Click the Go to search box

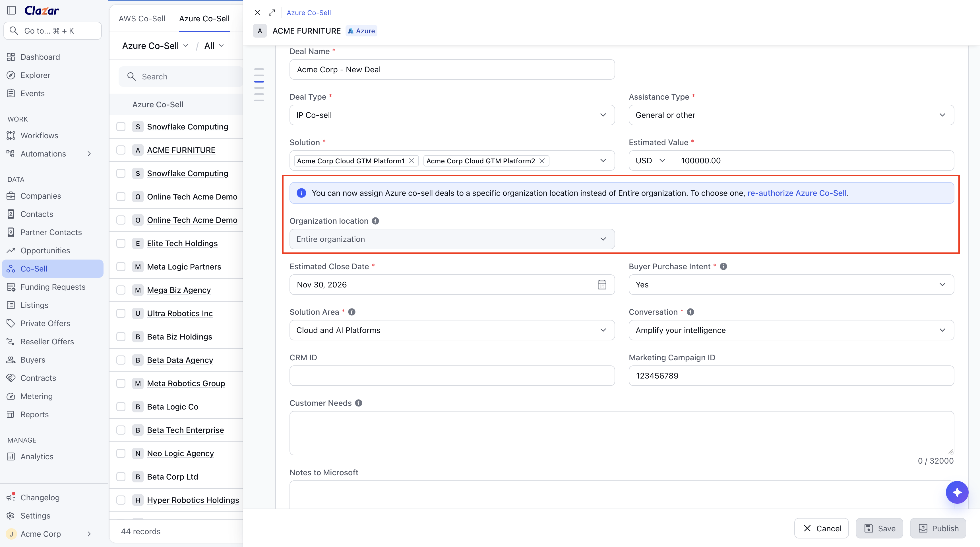(x=53, y=31)
